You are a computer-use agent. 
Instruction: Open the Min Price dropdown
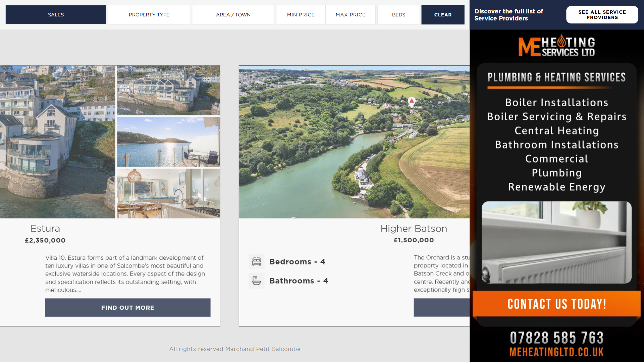[x=301, y=15]
